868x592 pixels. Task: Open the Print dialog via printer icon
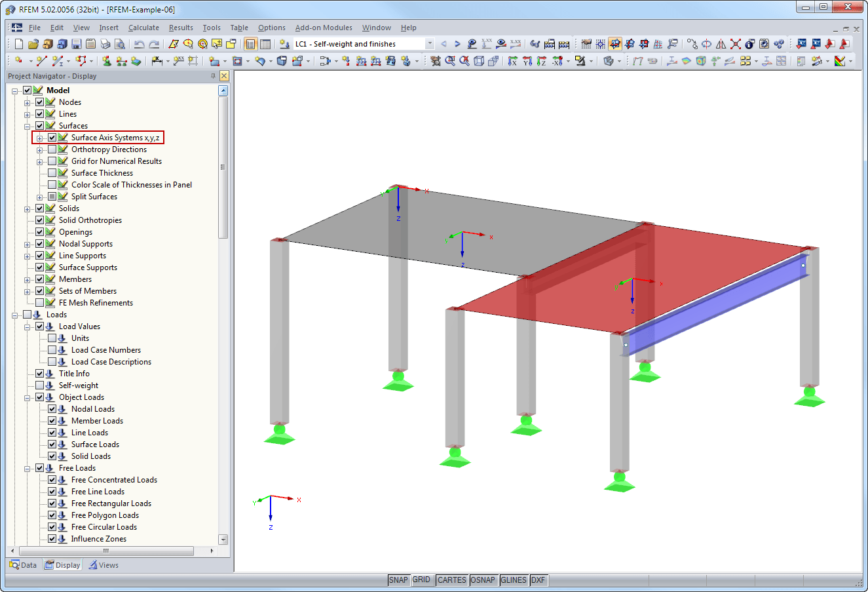point(107,44)
